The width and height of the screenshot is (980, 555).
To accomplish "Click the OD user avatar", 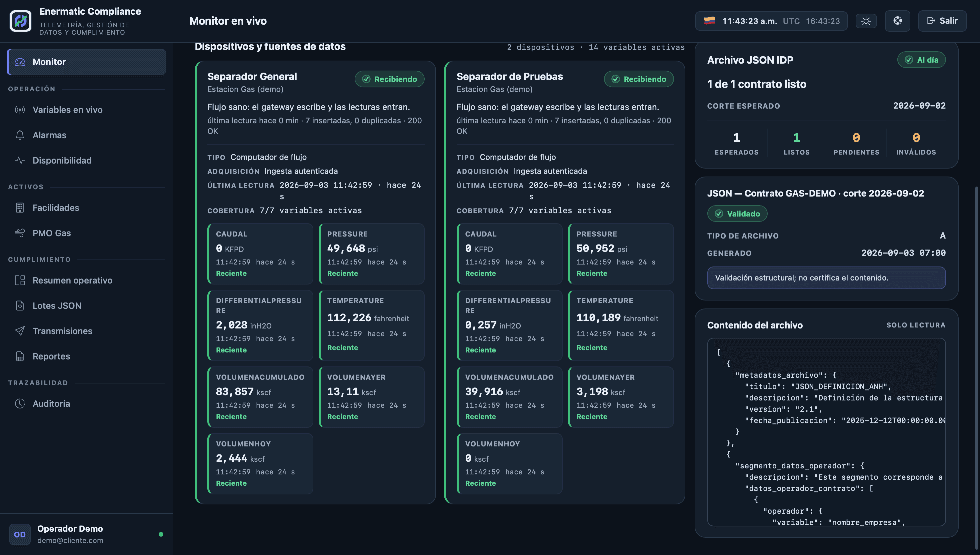I will [x=20, y=534].
